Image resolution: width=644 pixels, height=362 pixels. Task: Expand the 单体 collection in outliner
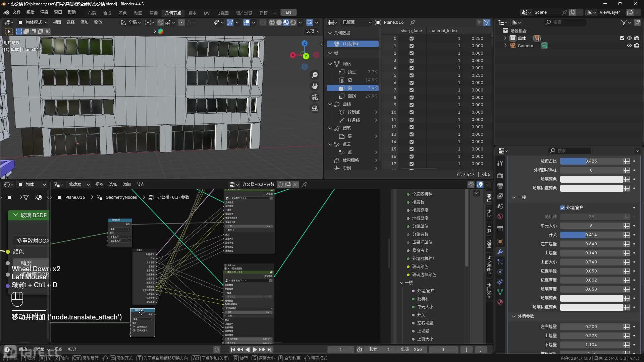coord(505,38)
